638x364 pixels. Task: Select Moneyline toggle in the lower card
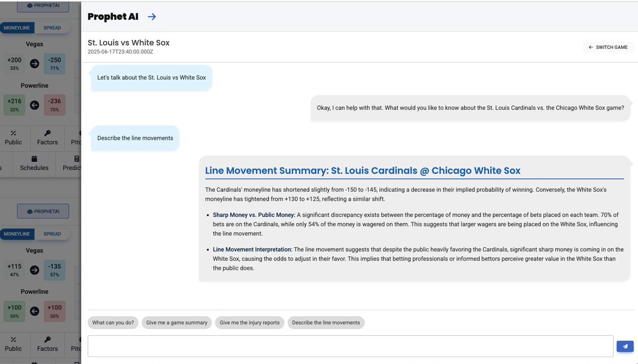coord(16,234)
